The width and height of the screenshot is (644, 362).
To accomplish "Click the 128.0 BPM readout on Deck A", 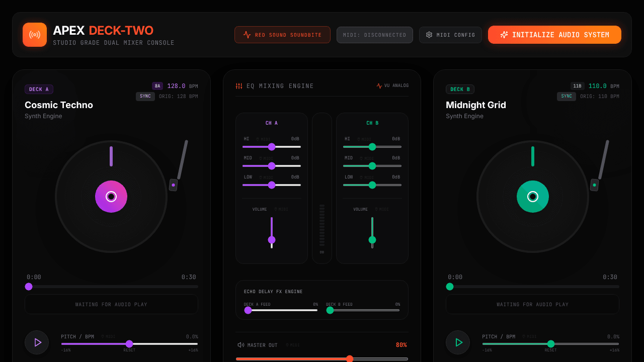I will pyautogui.click(x=176, y=86).
